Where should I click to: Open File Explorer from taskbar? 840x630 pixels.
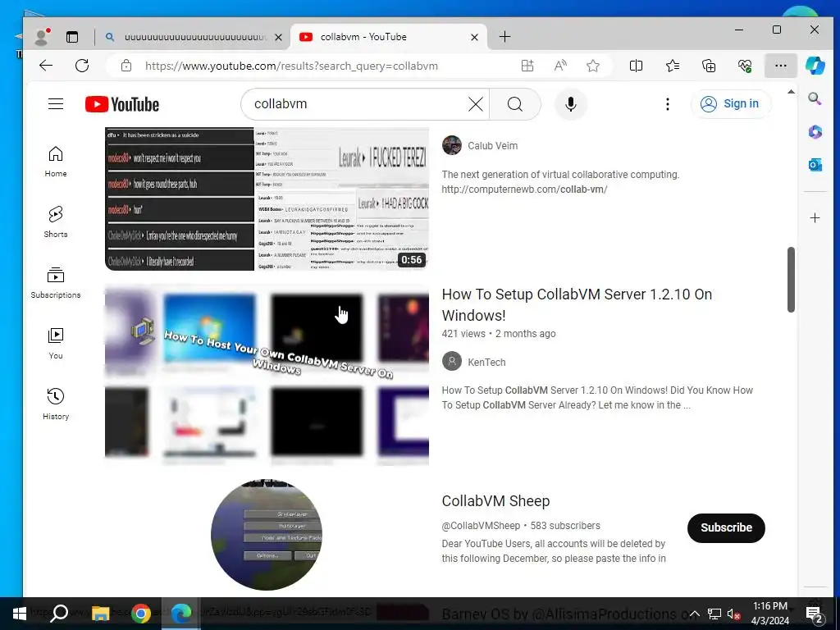coord(100,614)
